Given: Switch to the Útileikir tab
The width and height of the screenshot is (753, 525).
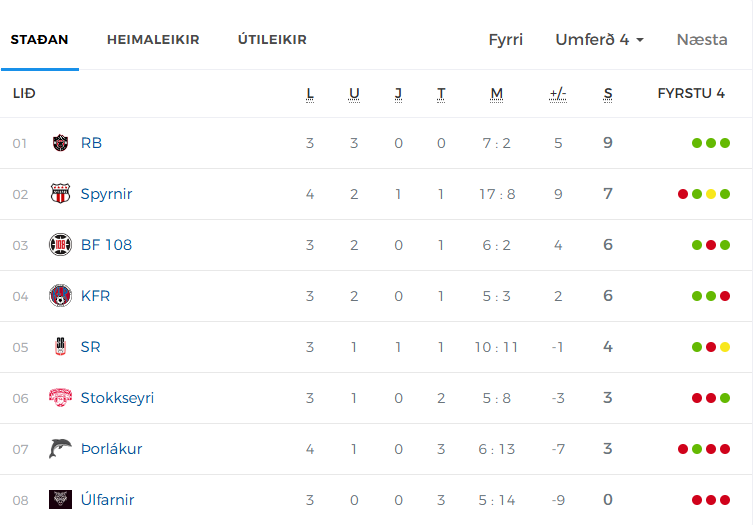Looking at the screenshot, I should click(x=272, y=39).
